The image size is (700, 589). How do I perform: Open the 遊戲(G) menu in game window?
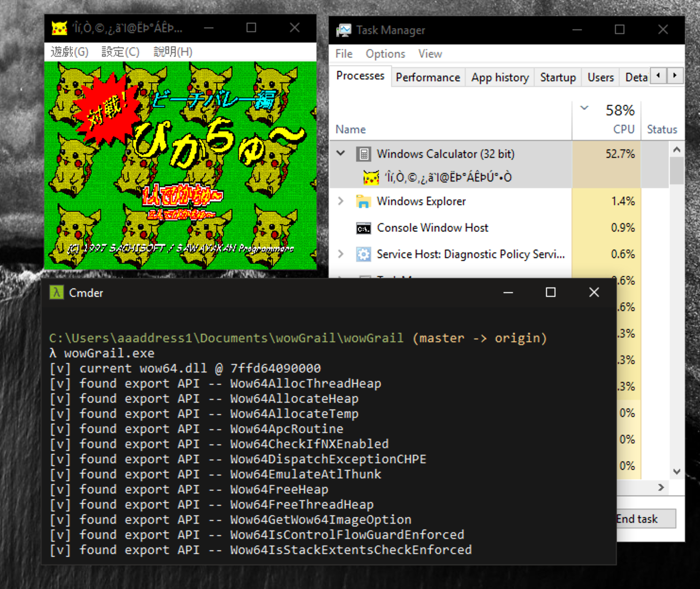click(69, 52)
